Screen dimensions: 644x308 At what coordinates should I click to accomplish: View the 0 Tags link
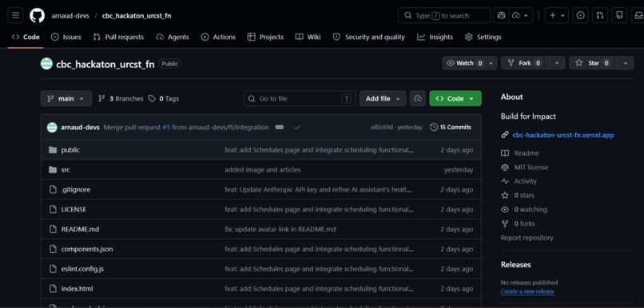point(164,98)
